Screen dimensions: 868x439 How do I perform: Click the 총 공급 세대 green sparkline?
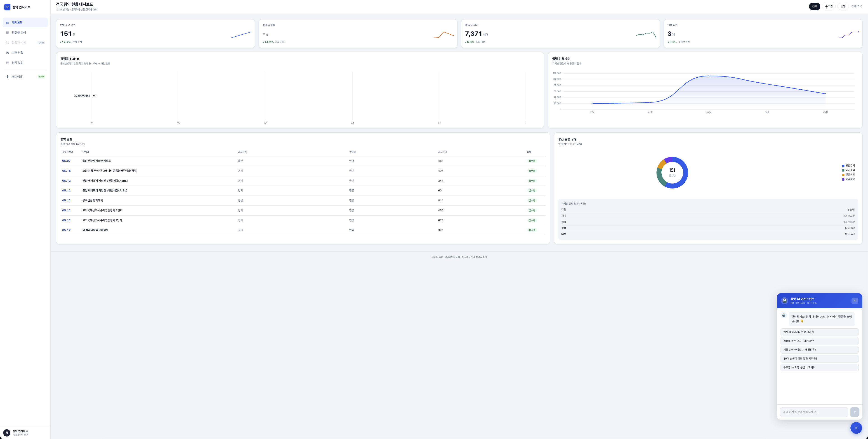click(646, 35)
